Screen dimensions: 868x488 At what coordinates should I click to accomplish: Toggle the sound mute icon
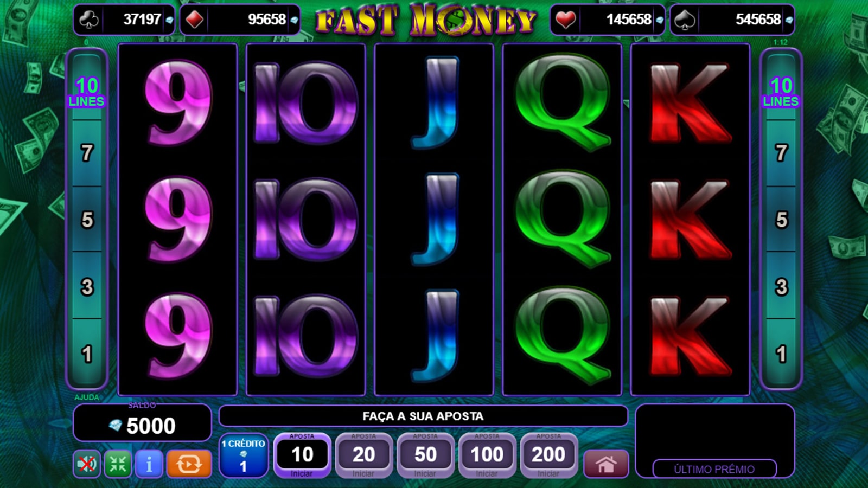87,464
